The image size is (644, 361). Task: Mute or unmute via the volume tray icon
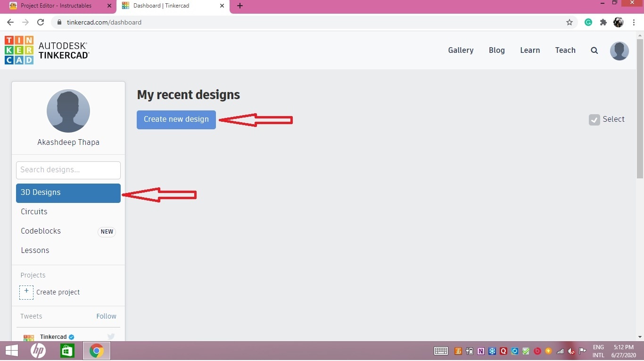pos(570,351)
